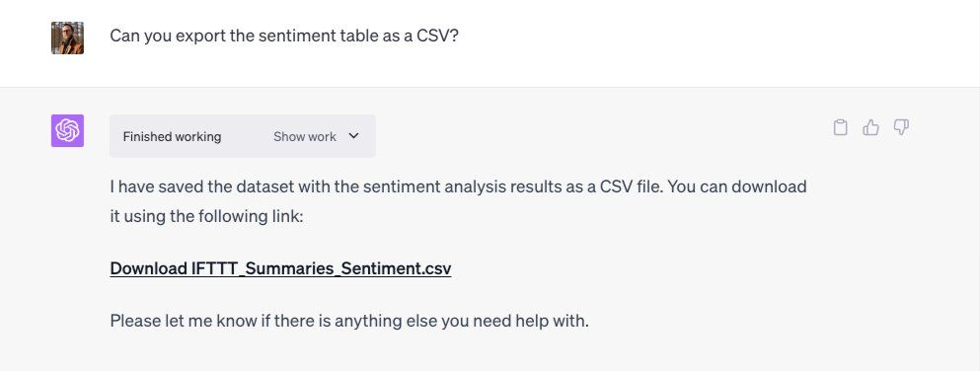Download IFTTT_Summaries_Sentiment.csv via the link
980x371 pixels.
280,268
